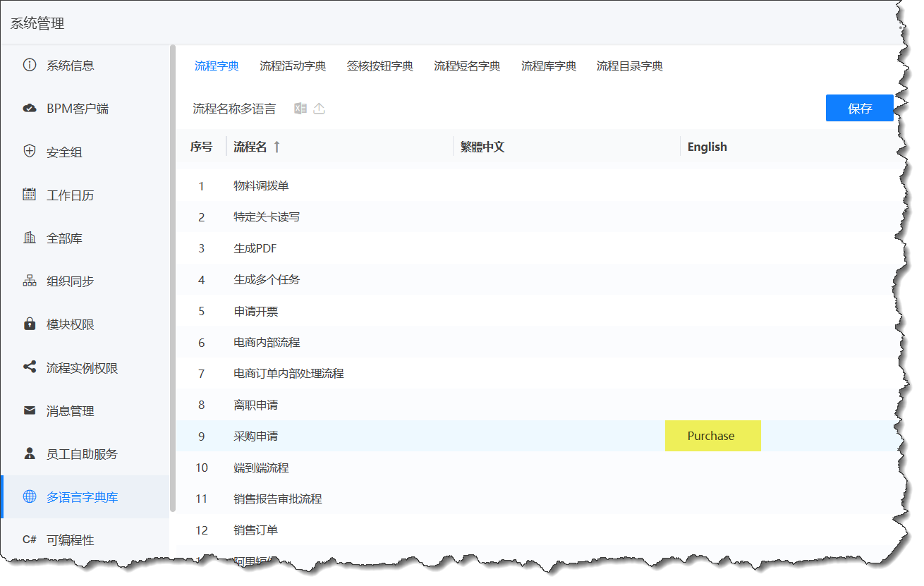
Task: Open 系统信息 via its info icon
Action: 29,65
